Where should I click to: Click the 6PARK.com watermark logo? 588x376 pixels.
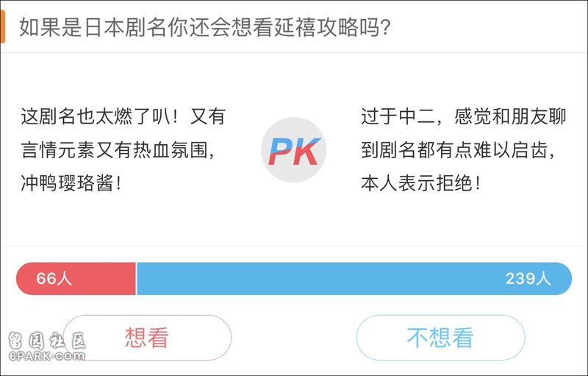(x=47, y=355)
